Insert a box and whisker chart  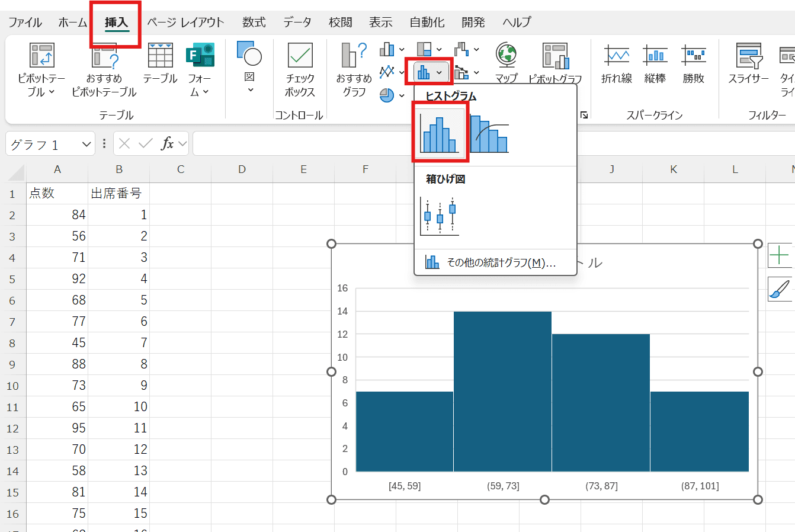pyautogui.click(x=439, y=216)
